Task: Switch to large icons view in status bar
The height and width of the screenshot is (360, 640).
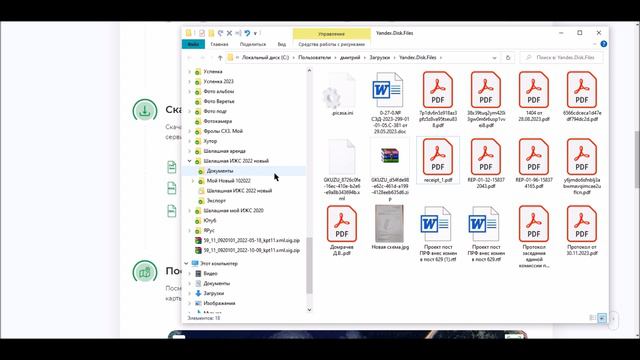Action: pos(602,318)
